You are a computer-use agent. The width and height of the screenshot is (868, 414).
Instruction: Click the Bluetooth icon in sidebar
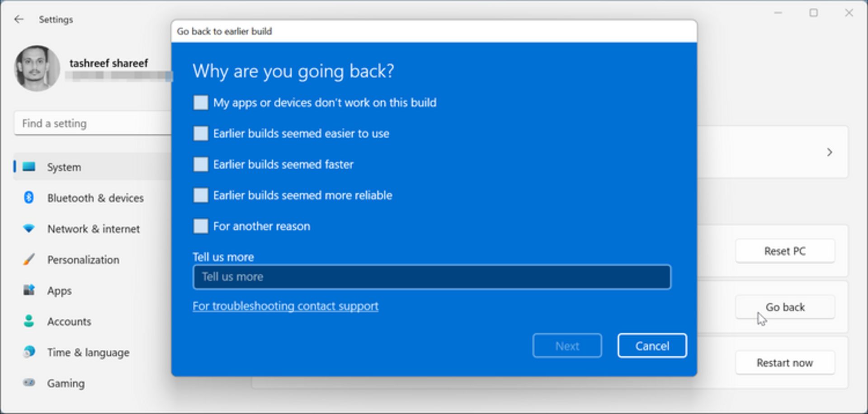tap(29, 198)
